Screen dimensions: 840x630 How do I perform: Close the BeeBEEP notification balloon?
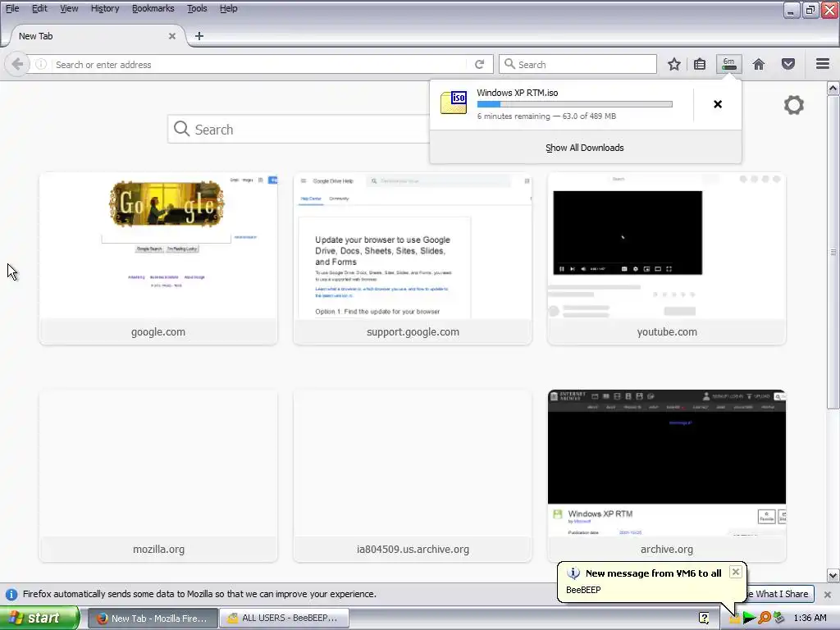[736, 572]
